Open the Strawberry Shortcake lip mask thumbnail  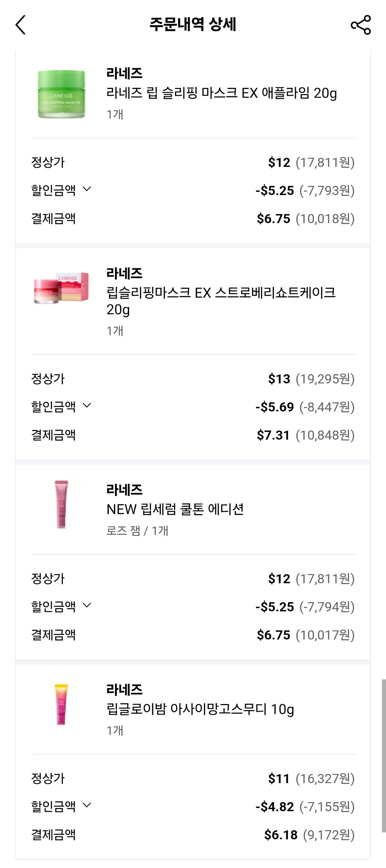coord(61,288)
